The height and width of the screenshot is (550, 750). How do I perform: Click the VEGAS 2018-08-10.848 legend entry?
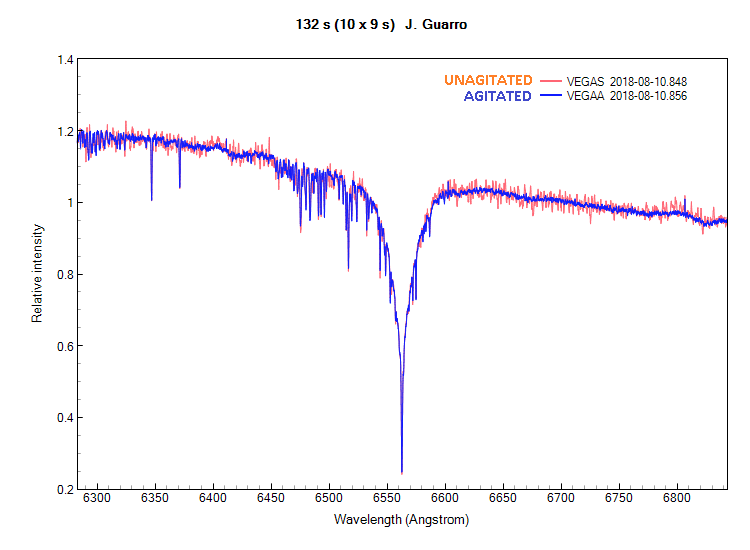(x=626, y=81)
